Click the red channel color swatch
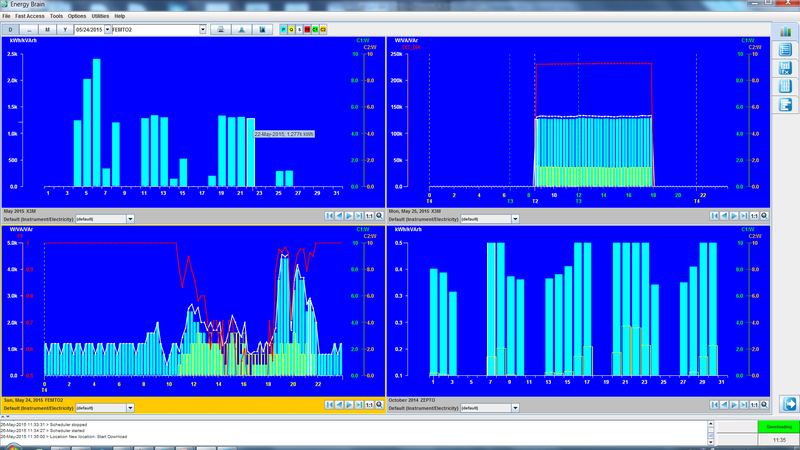This screenshot has height=450, width=800. [x=307, y=30]
